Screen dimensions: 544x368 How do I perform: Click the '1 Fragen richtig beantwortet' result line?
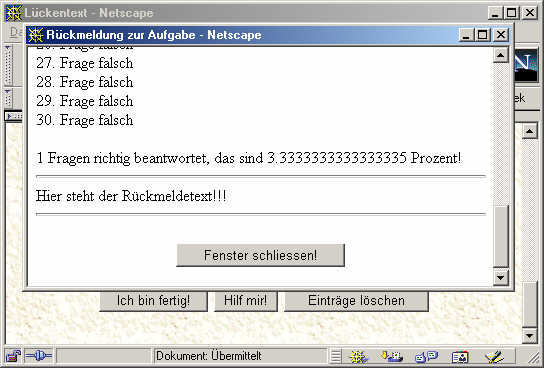pos(249,158)
